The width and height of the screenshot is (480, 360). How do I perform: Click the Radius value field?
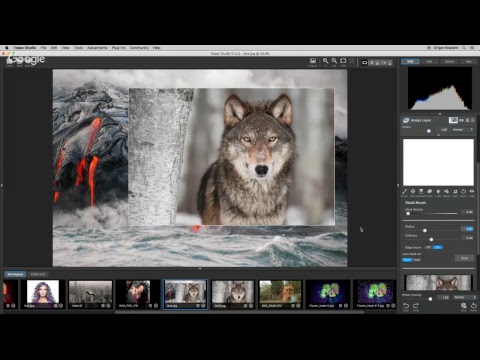[x=468, y=229]
